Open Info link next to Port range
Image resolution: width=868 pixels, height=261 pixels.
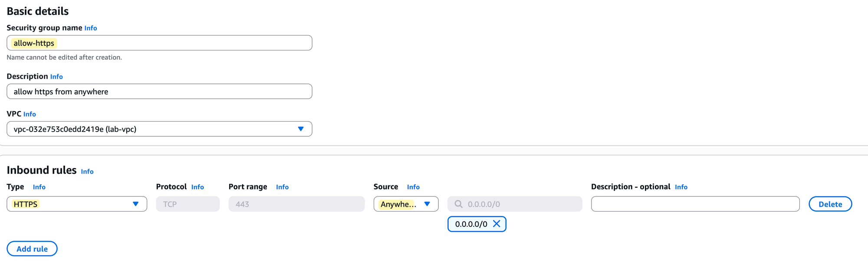282,187
